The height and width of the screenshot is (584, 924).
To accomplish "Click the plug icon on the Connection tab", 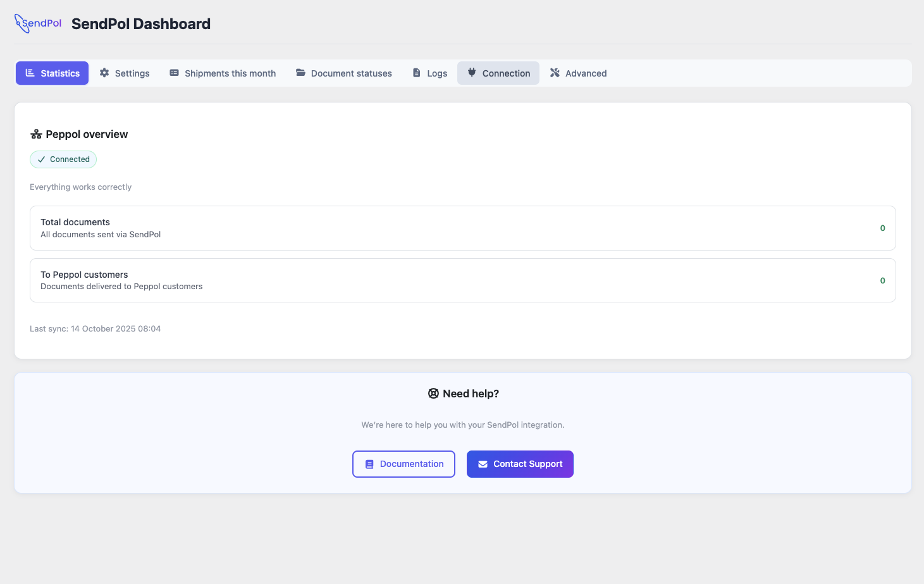I will [x=471, y=73].
